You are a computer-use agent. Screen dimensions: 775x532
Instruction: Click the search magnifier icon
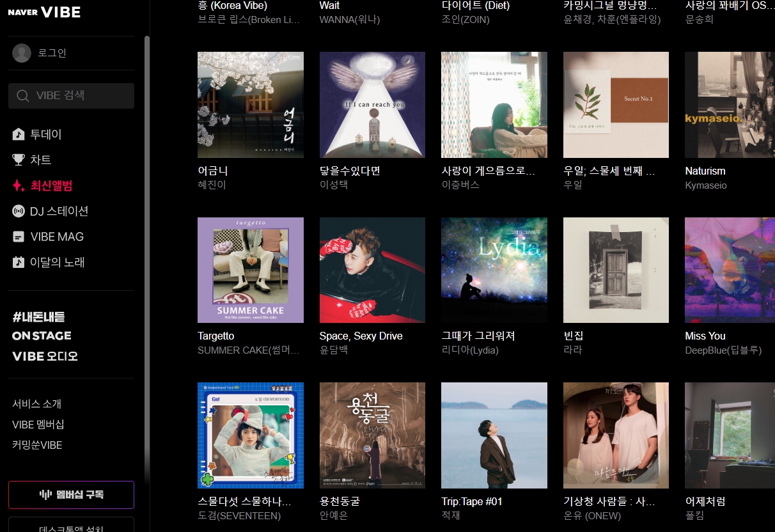tap(23, 96)
